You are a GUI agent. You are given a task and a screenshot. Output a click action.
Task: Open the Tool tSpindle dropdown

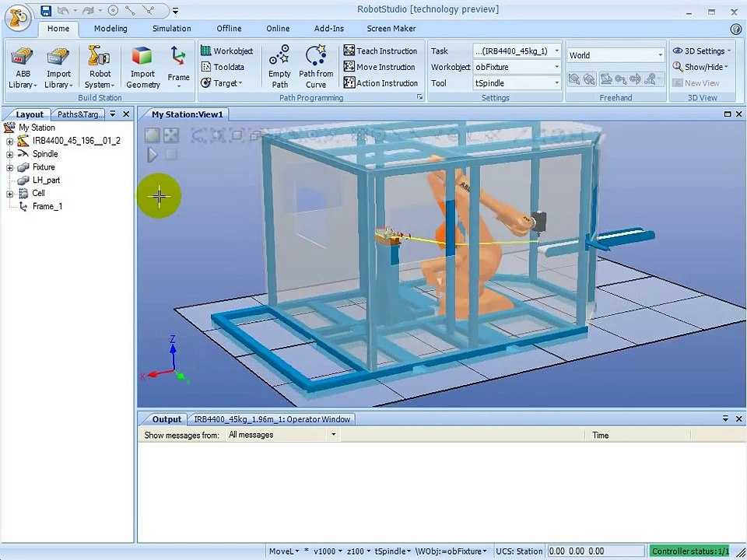(x=517, y=83)
